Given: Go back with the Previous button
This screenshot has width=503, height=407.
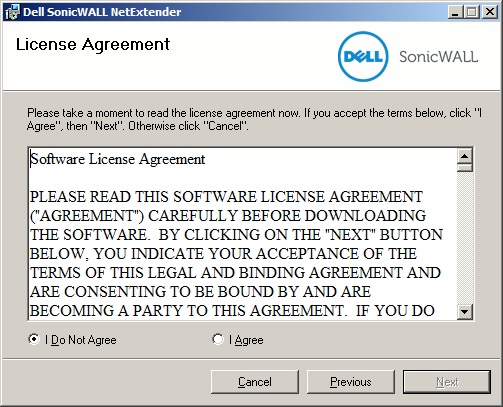Looking at the screenshot, I should click(x=351, y=382).
